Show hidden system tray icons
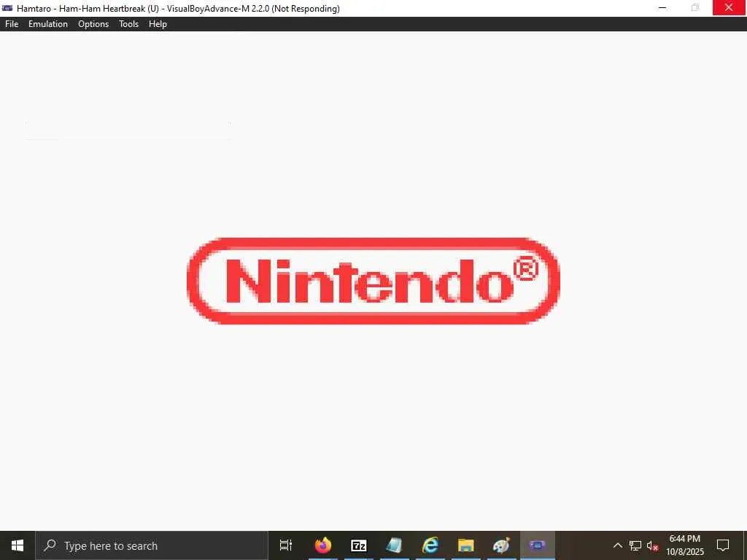 [617, 545]
